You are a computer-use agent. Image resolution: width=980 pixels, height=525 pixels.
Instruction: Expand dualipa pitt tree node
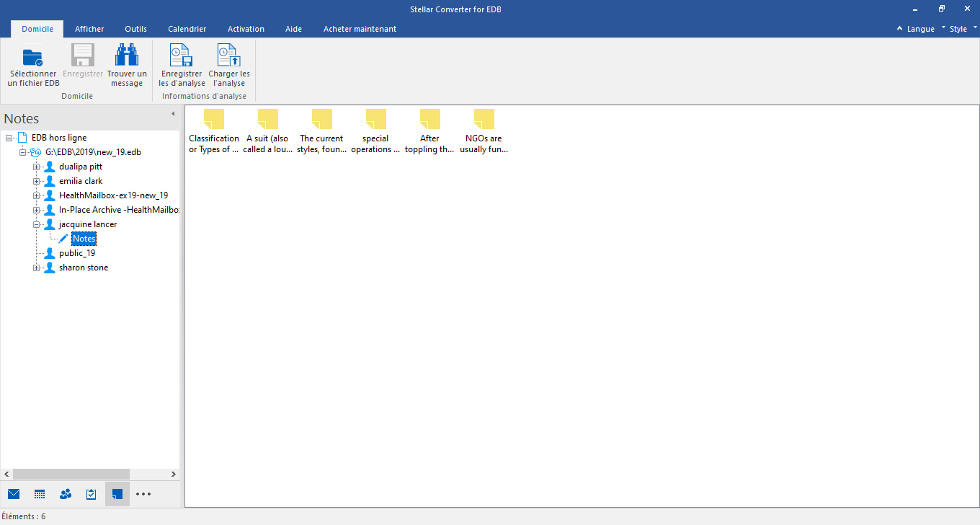(36, 167)
